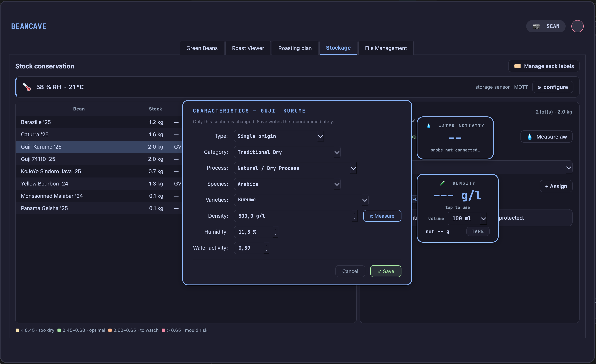Open the Type dropdown Single origin

[x=279, y=136]
